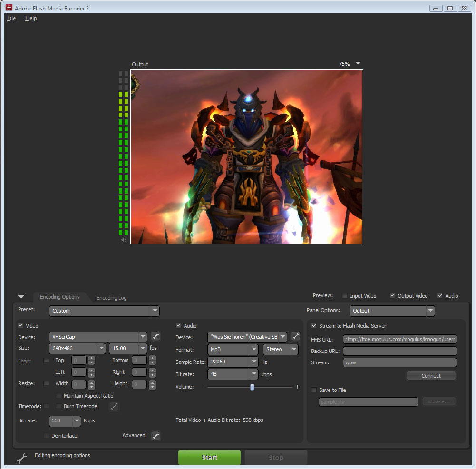Disable Output Video preview checkbox

pyautogui.click(x=392, y=296)
